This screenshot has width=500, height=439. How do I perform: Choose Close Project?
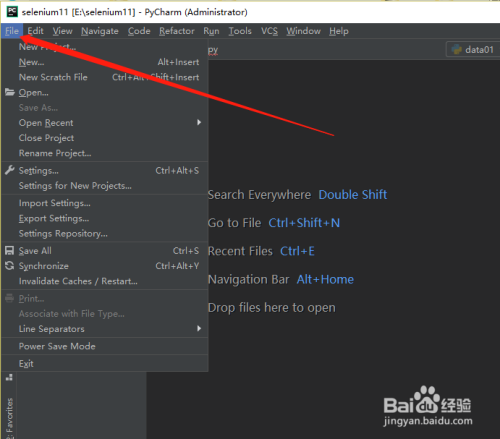105,138
